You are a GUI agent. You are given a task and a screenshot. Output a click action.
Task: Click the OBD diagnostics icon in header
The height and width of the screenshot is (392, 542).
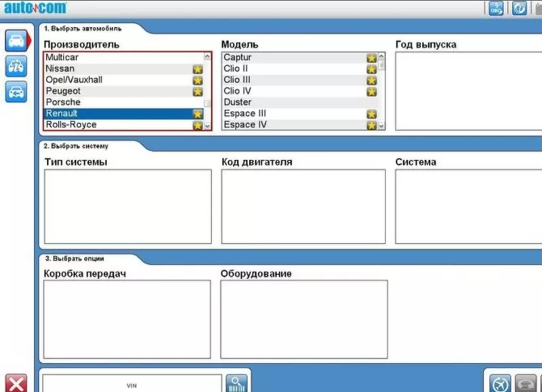(496, 8)
